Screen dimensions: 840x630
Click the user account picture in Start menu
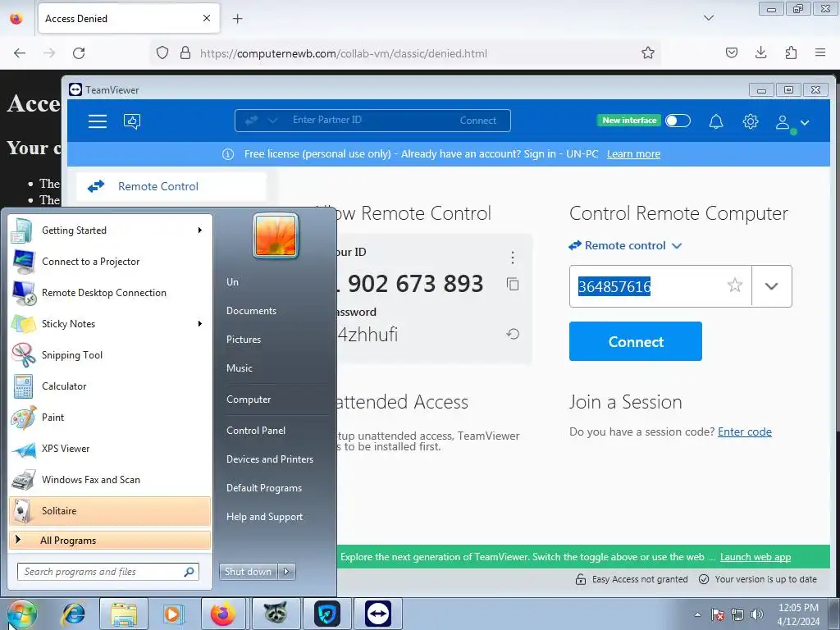click(x=276, y=235)
